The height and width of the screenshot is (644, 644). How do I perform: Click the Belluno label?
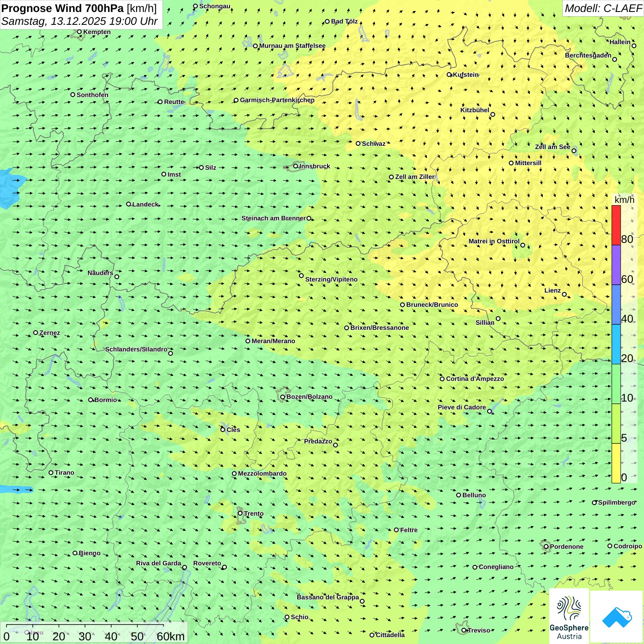pos(474,495)
